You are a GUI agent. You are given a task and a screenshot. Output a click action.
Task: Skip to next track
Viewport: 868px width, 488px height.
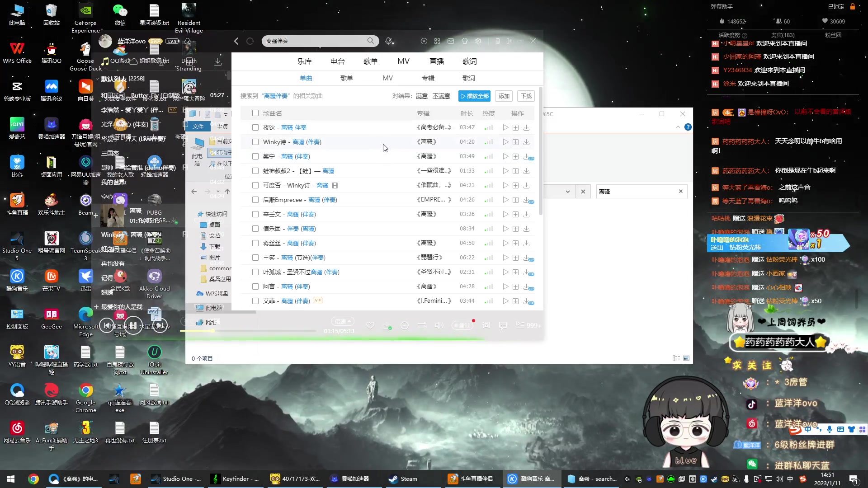[x=160, y=325]
